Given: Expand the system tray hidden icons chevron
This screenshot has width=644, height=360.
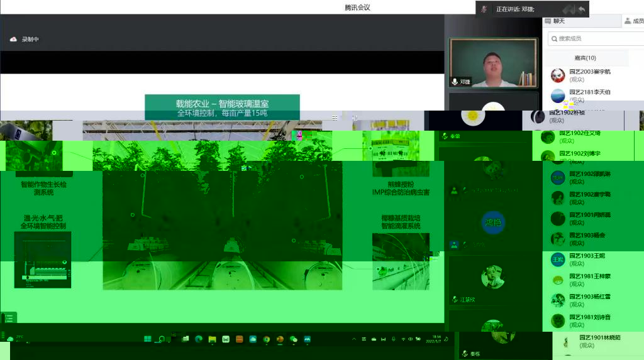Looking at the screenshot, I should [354, 339].
